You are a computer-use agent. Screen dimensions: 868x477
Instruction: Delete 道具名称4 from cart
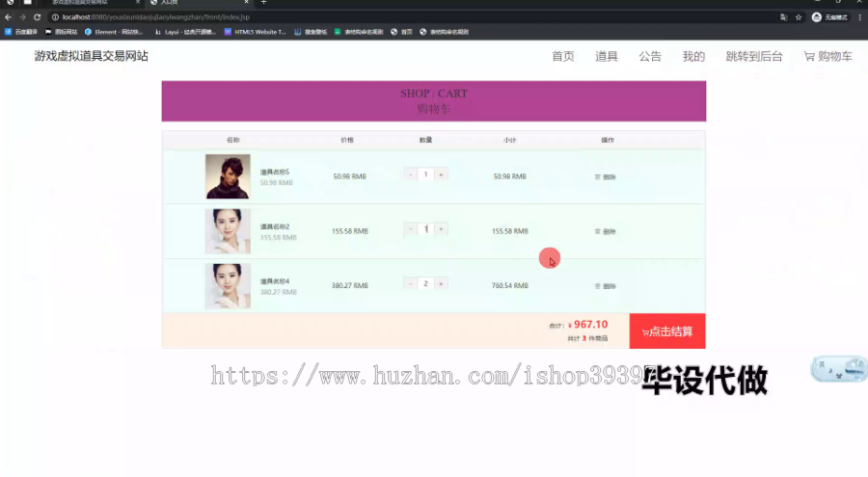coord(605,286)
